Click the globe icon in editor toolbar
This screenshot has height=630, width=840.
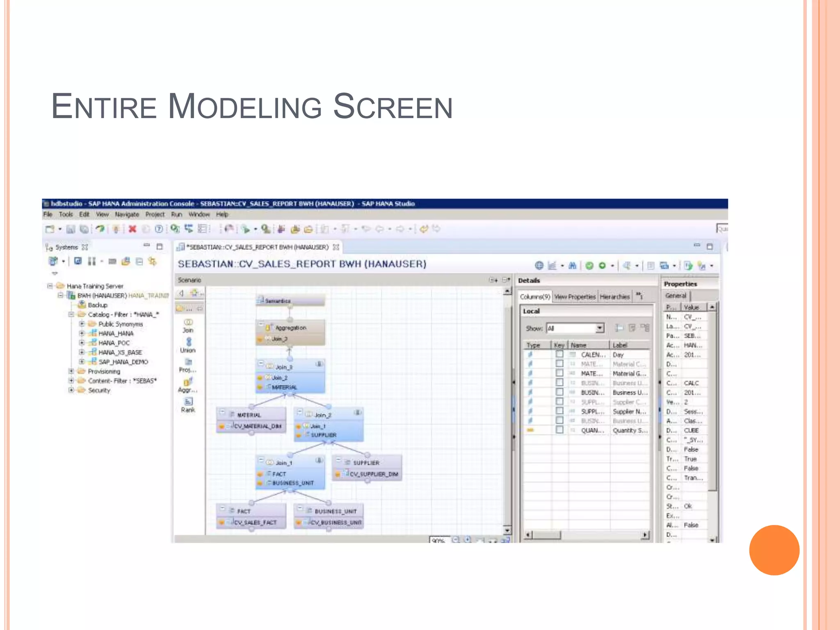click(x=539, y=265)
